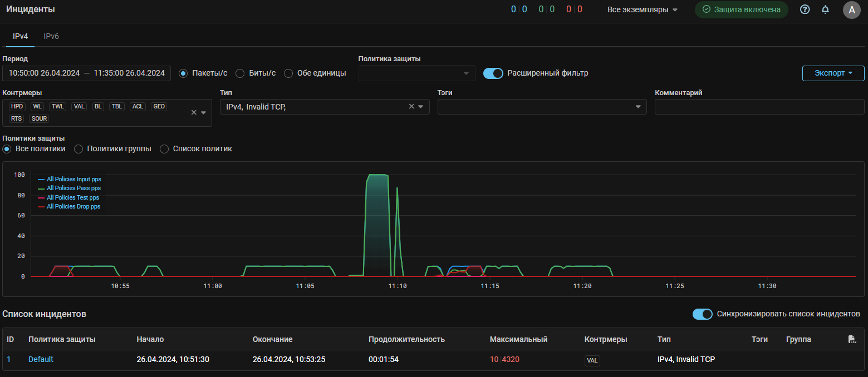Viewport: 868px width, 377px height.
Task: Select Политики группы radio option
Action: click(x=79, y=149)
